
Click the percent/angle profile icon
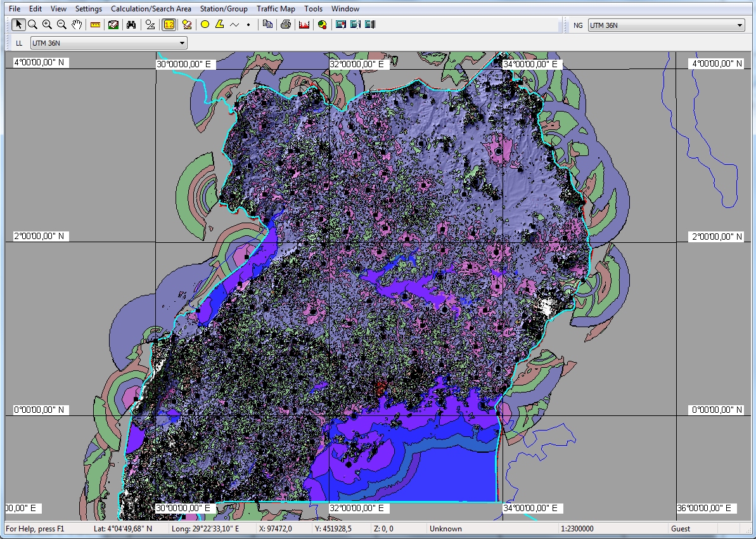(150, 25)
